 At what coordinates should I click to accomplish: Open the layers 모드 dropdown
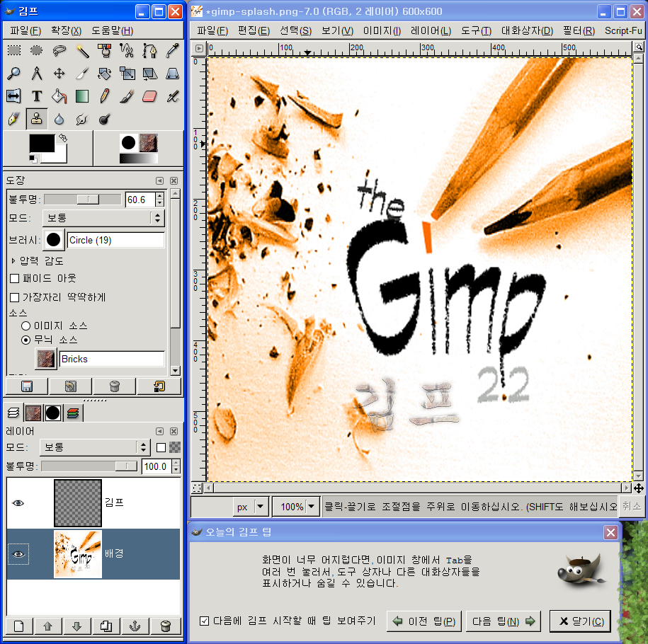click(x=95, y=447)
